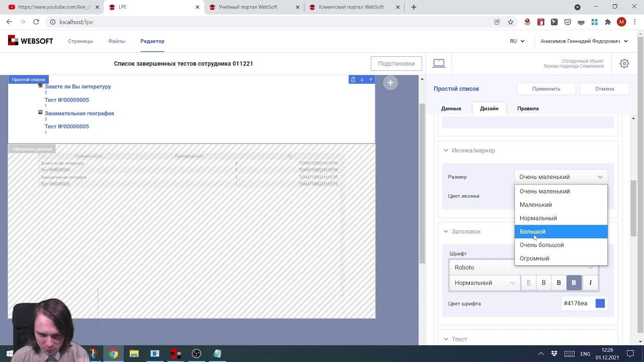Open the Chrome profile avatar M
The image size is (644, 362).
pyautogui.click(x=621, y=22)
